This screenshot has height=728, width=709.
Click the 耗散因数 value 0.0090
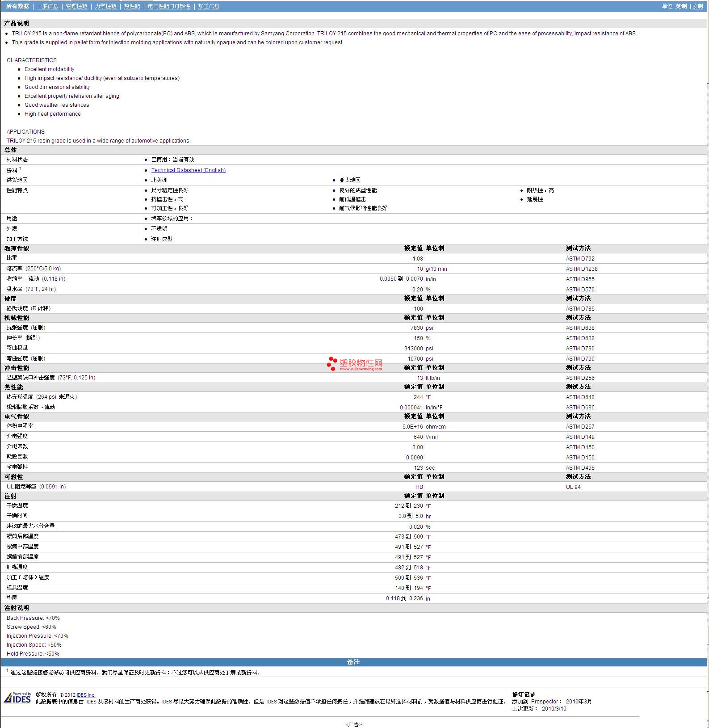(x=414, y=458)
